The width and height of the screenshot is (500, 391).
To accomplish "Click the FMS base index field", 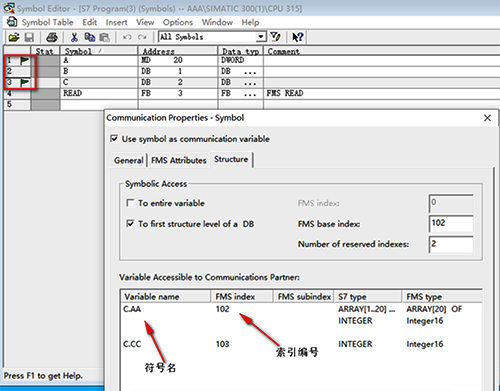I will pos(451,223).
